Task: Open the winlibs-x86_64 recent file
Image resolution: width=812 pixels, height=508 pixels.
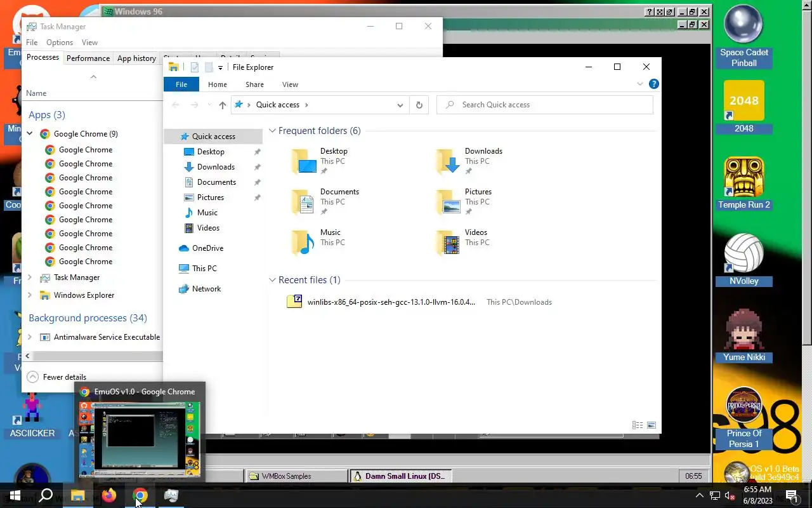Action: tap(391, 302)
